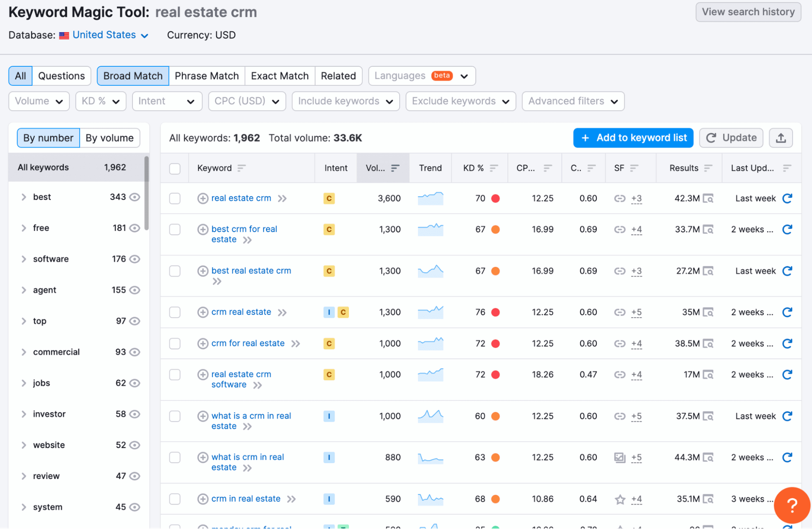Image resolution: width=812 pixels, height=529 pixels.
Task: Click double-arrow icon next to 'crm in real estate'
Action: tap(291, 499)
